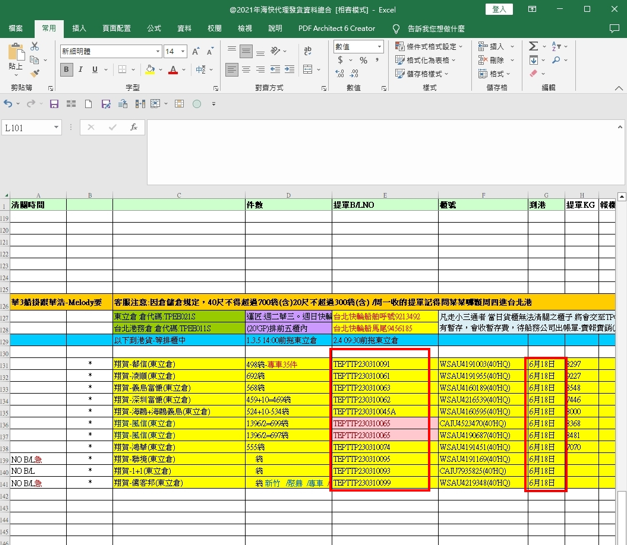Image resolution: width=627 pixels, height=546 pixels.
Task: Toggle italic formatting
Action: (81, 70)
